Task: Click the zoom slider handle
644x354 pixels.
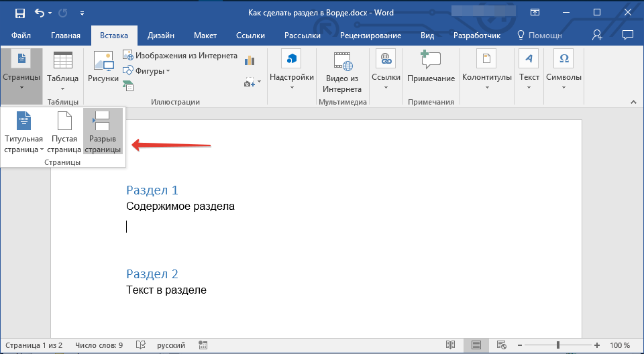Action: [x=557, y=345]
